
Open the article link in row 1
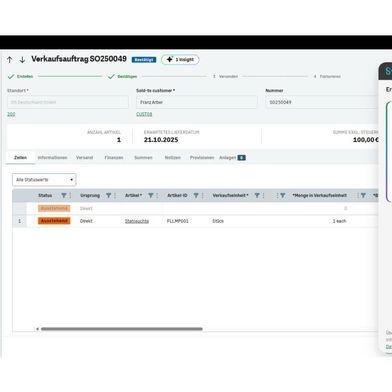tap(137, 221)
